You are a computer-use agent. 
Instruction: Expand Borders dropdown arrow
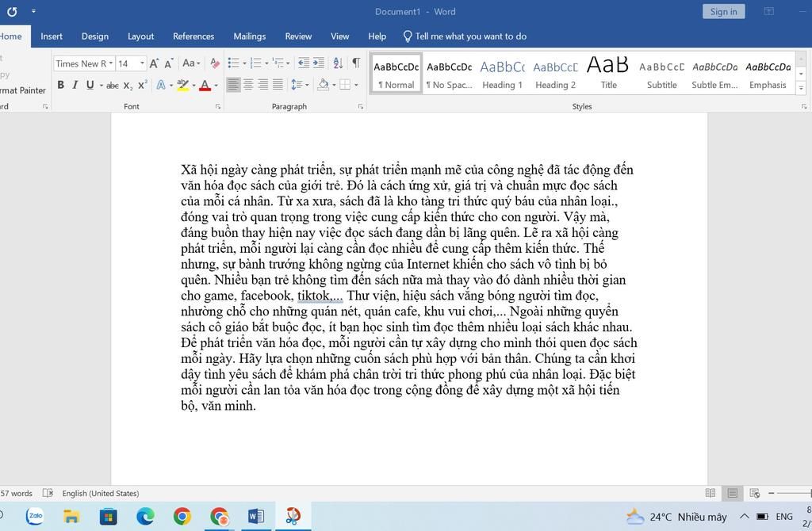coord(356,86)
